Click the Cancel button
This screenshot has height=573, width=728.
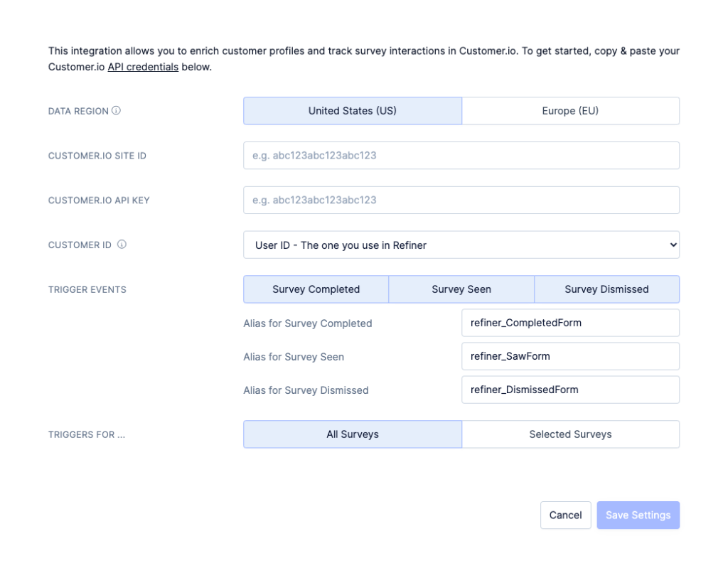click(x=565, y=515)
